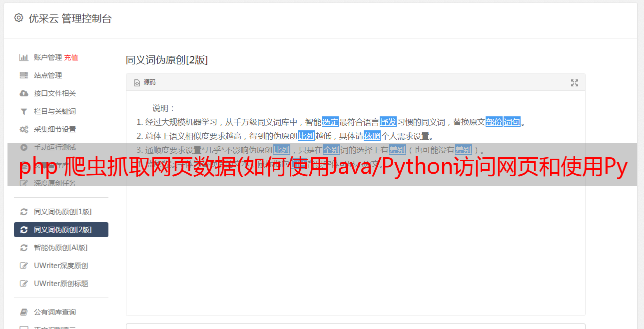Viewport: 644px width, 329px height.
Task: Click the highlighted word 部份
Action: (x=494, y=122)
